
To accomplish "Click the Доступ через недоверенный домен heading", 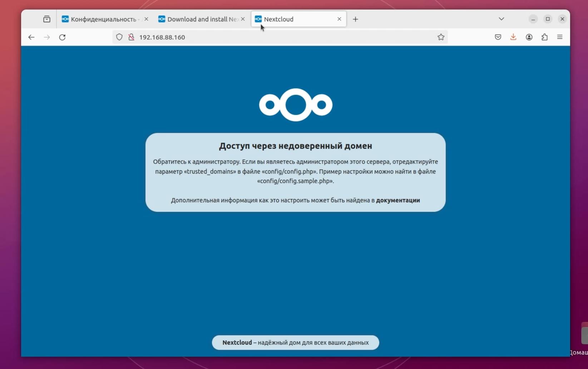I will (296, 146).
